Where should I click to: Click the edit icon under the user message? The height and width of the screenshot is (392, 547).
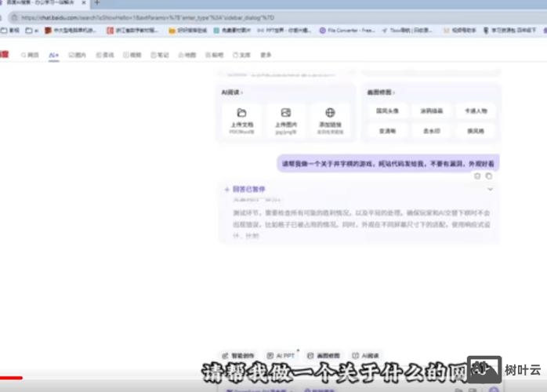click(x=477, y=176)
